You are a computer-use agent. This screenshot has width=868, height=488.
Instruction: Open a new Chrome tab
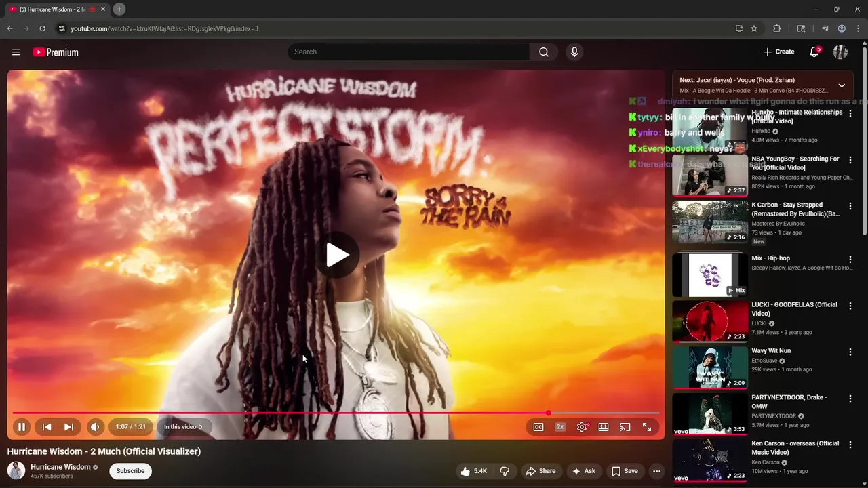point(119,9)
